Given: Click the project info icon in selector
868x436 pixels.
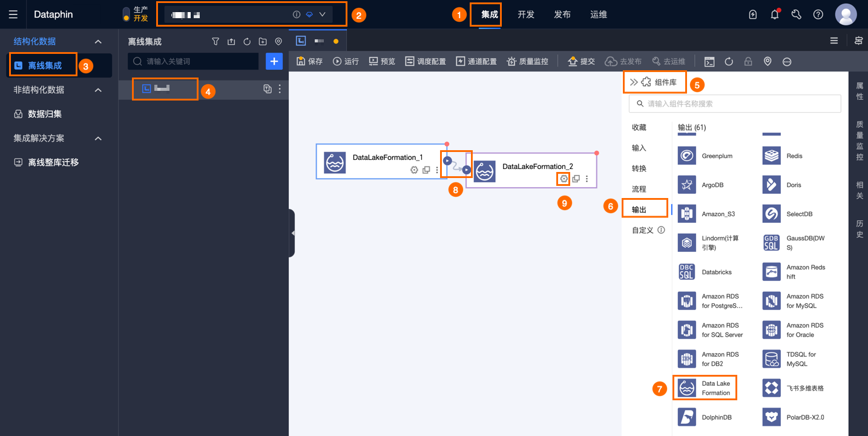Looking at the screenshot, I should point(297,15).
